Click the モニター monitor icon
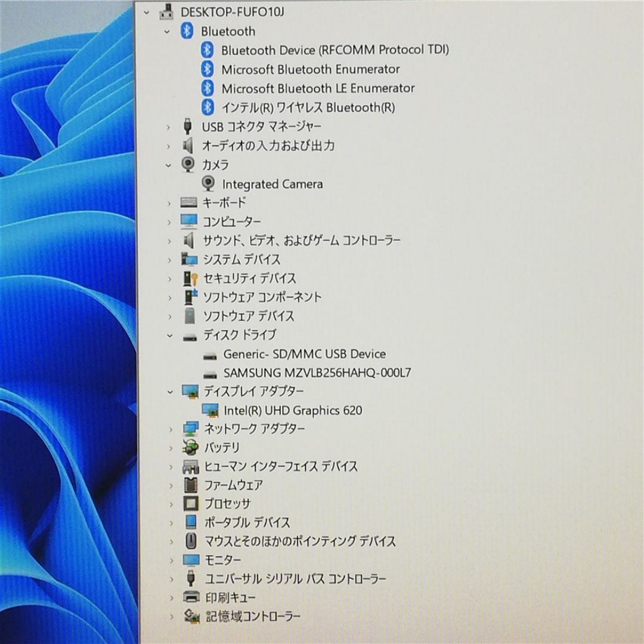644x644 pixels. click(191, 561)
